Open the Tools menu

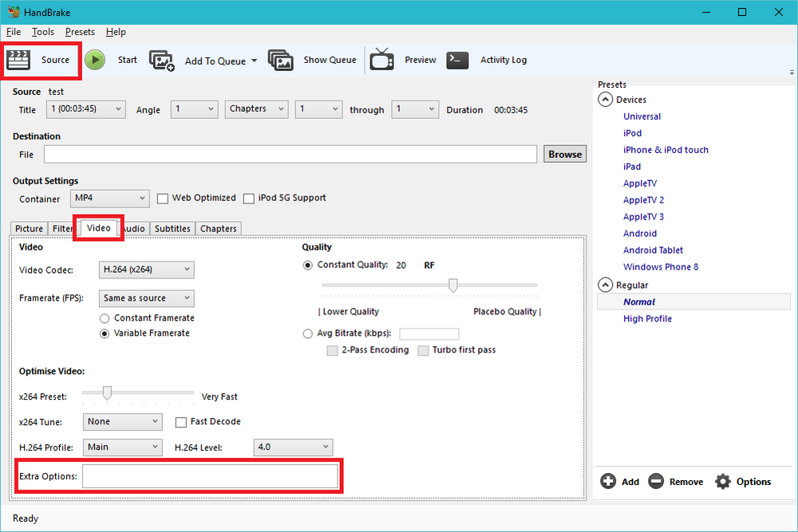[x=42, y=32]
